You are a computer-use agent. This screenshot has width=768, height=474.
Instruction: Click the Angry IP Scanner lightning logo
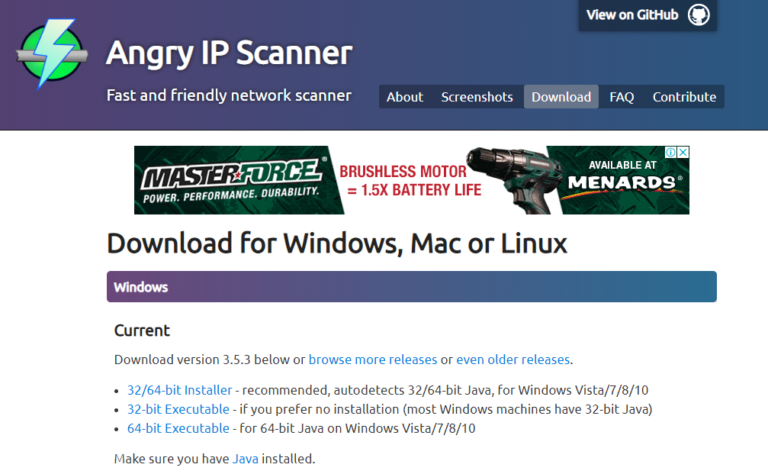[51, 53]
